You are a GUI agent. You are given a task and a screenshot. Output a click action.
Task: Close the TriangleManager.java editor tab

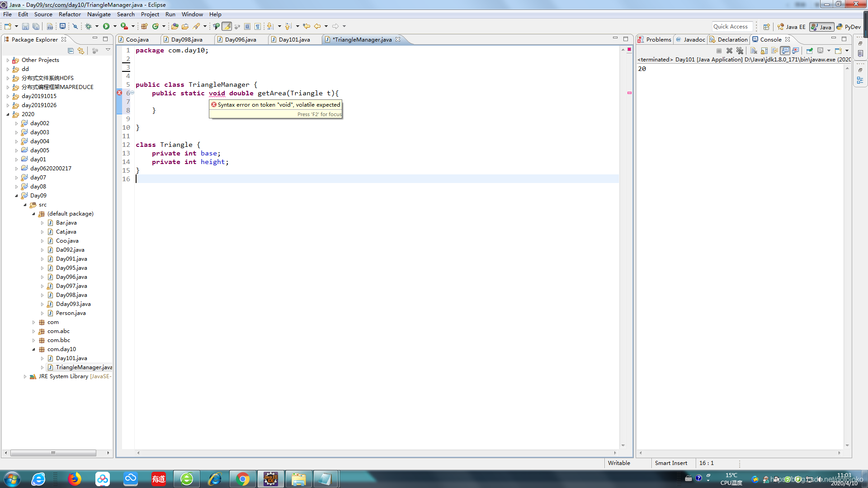click(398, 39)
